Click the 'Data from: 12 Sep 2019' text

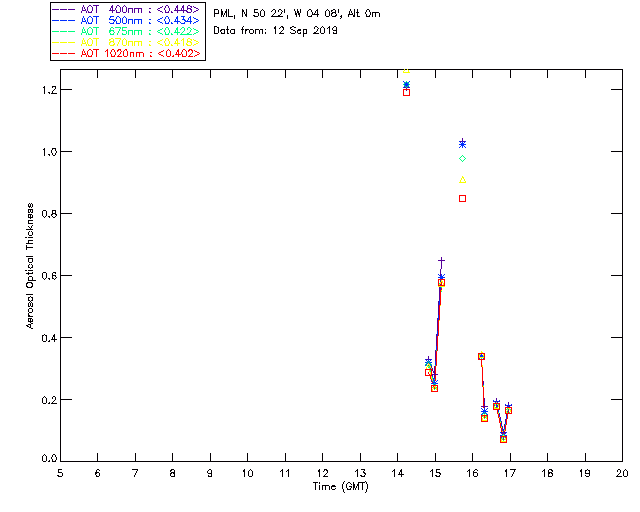coord(276,31)
